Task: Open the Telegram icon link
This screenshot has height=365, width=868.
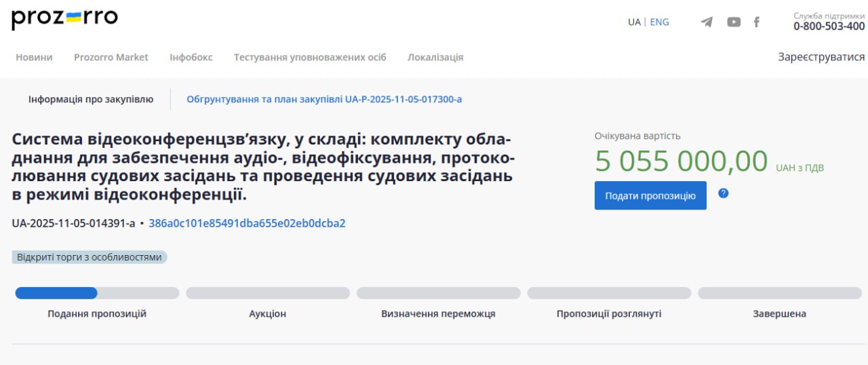Action: click(707, 22)
